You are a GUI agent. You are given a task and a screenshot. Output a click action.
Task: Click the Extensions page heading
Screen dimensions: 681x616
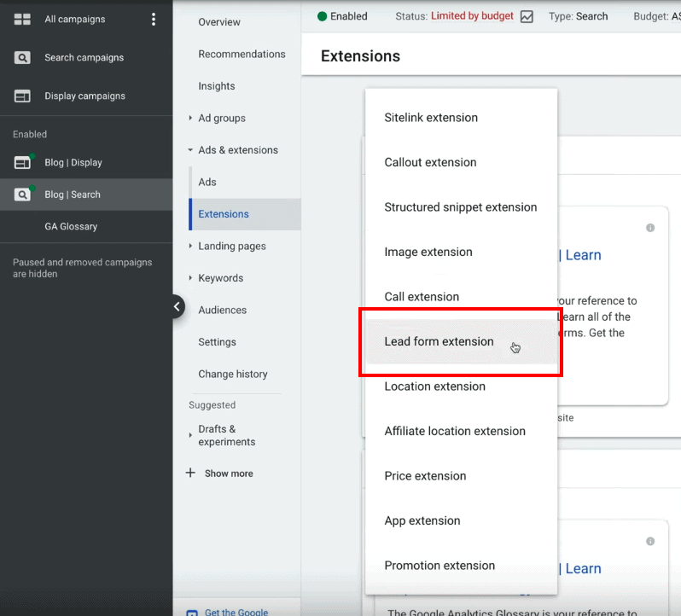coord(360,56)
